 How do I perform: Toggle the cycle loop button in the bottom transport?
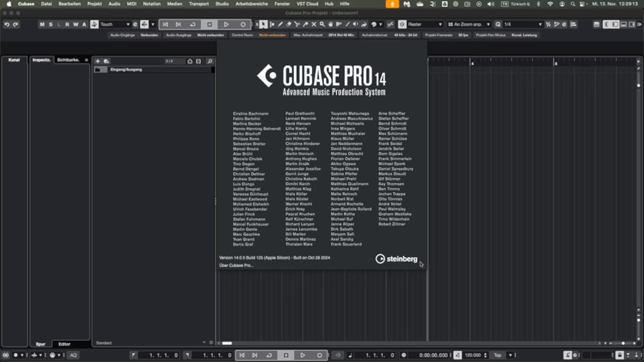point(269,355)
